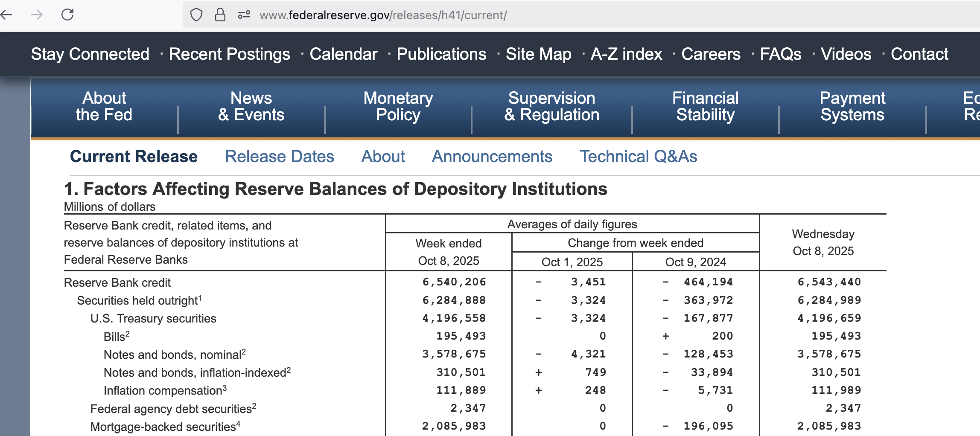This screenshot has height=436, width=980.
Task: Click the value 33,894 in the table
Action: pyautogui.click(x=712, y=372)
